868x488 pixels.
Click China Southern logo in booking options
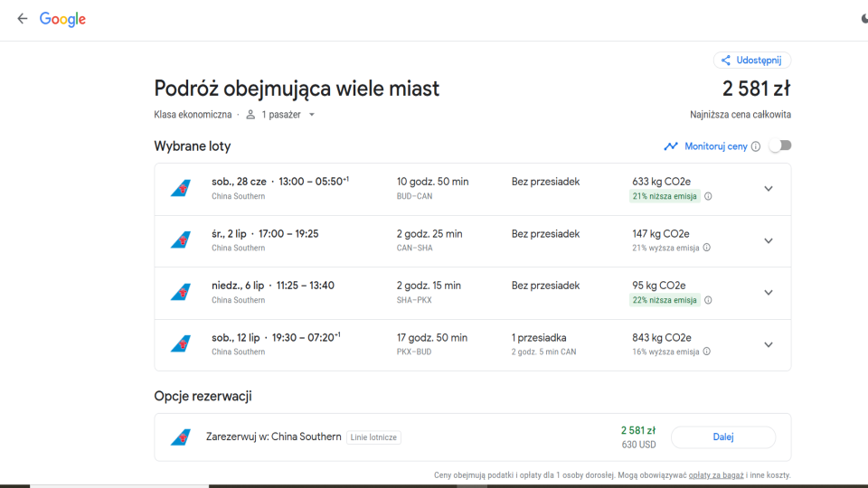[181, 437]
